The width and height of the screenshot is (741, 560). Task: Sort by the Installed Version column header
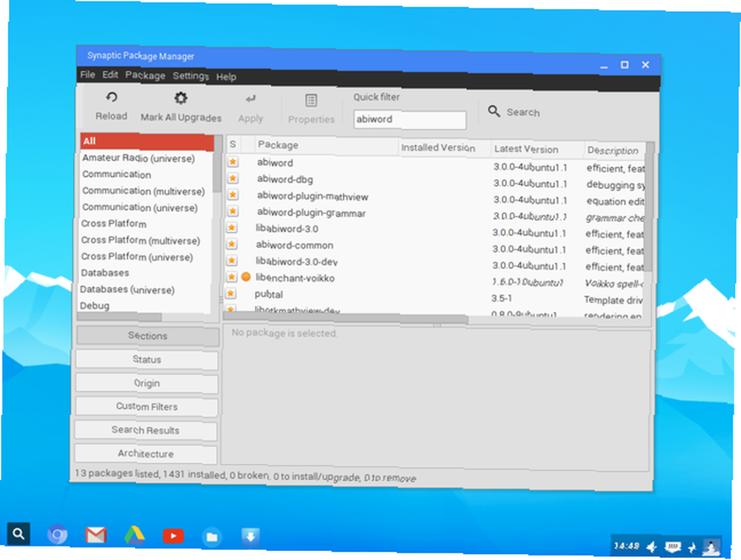click(445, 148)
